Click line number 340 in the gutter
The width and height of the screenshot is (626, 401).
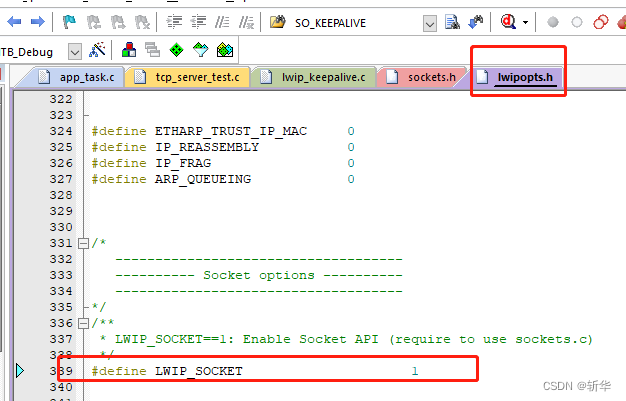61,387
